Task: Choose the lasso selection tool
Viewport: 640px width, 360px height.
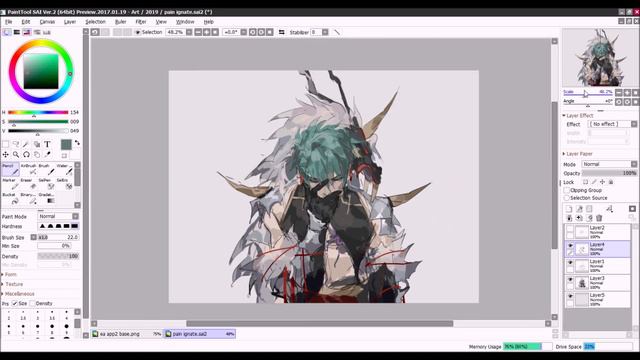Action: point(16,144)
